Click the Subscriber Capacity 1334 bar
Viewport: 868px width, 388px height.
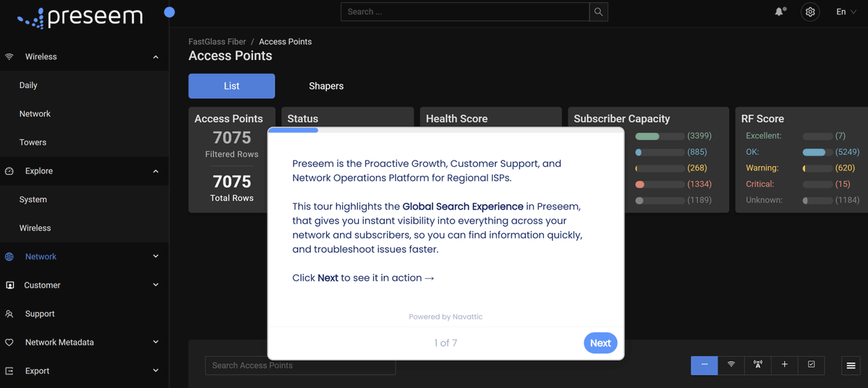pyautogui.click(x=660, y=184)
